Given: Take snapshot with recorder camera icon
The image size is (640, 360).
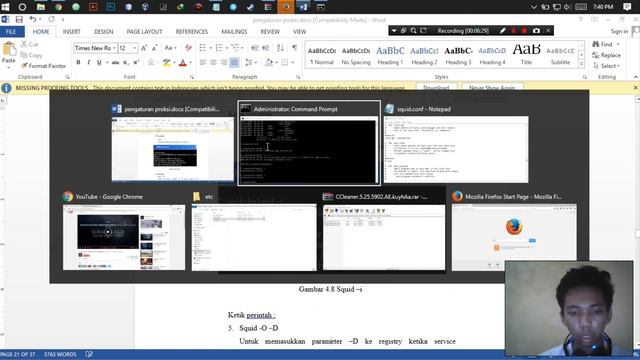Looking at the screenshot, I should point(536,31).
